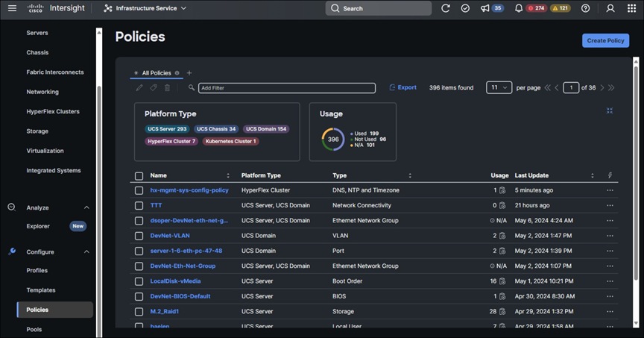Click the settings gear on All Policies tab

(x=177, y=73)
